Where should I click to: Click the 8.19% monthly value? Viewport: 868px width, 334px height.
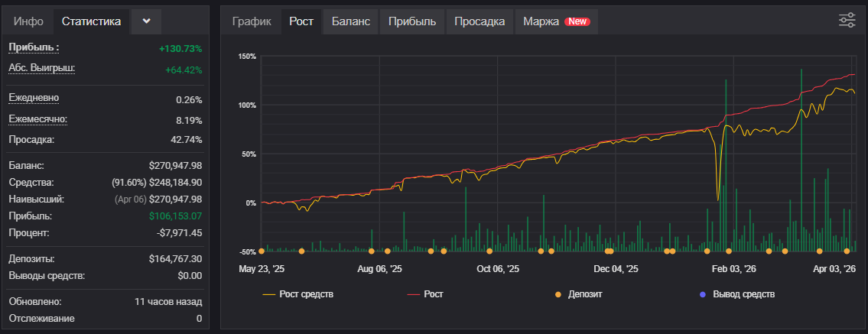point(189,121)
